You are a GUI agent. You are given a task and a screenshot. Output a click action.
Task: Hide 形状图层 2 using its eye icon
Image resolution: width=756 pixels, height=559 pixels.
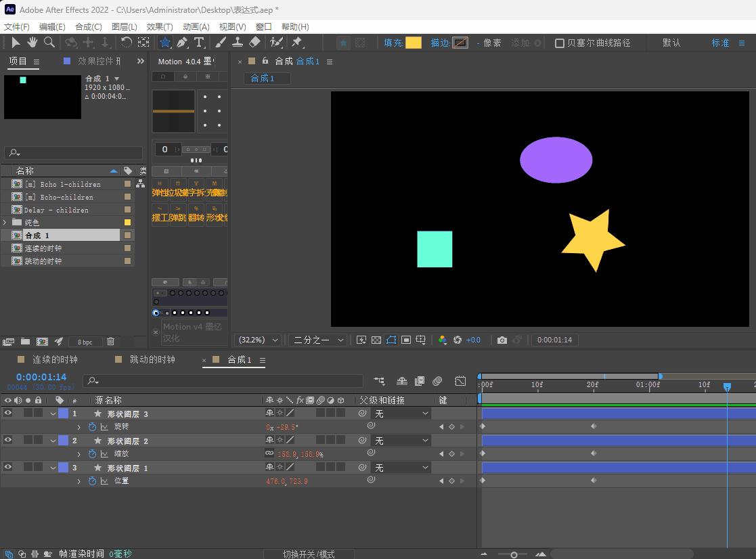click(8, 441)
